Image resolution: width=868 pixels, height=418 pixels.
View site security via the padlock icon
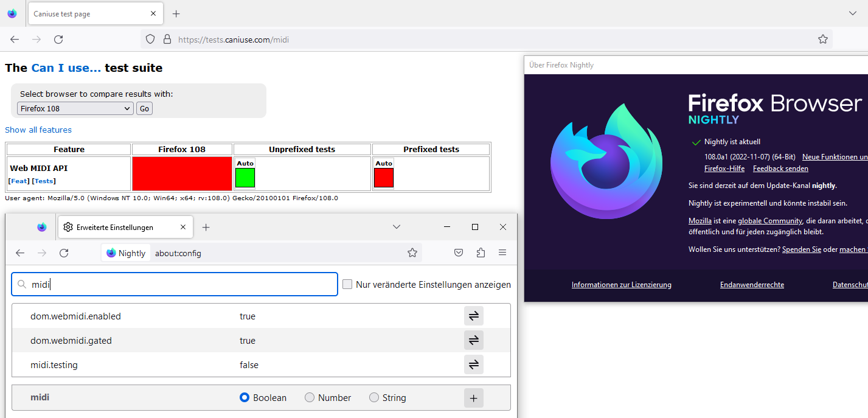pos(167,38)
